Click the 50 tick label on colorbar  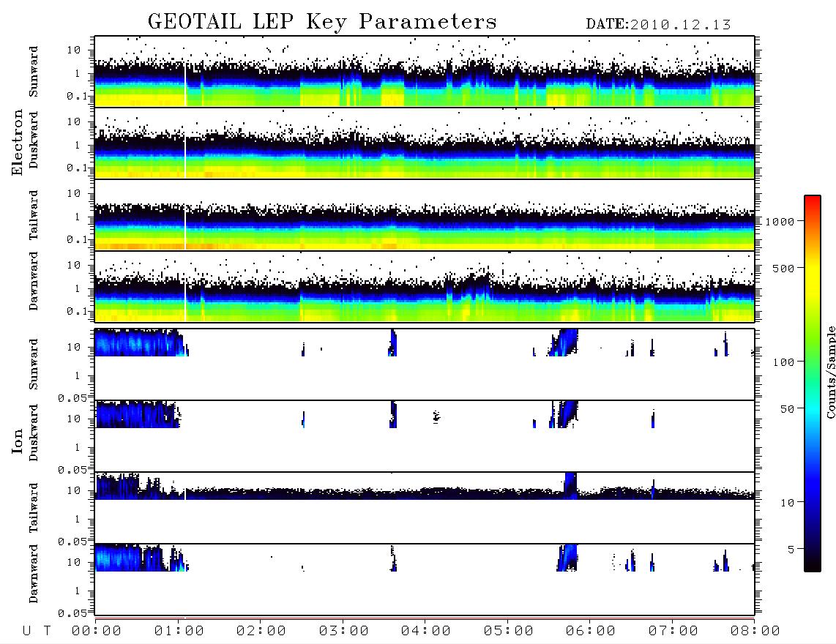coord(787,409)
